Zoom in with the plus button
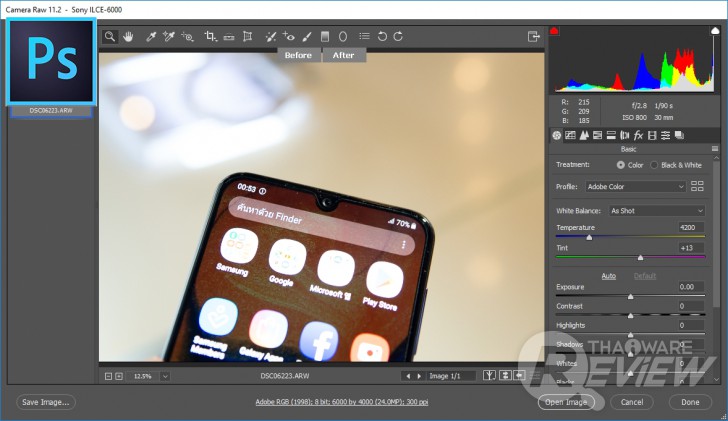 (119, 376)
